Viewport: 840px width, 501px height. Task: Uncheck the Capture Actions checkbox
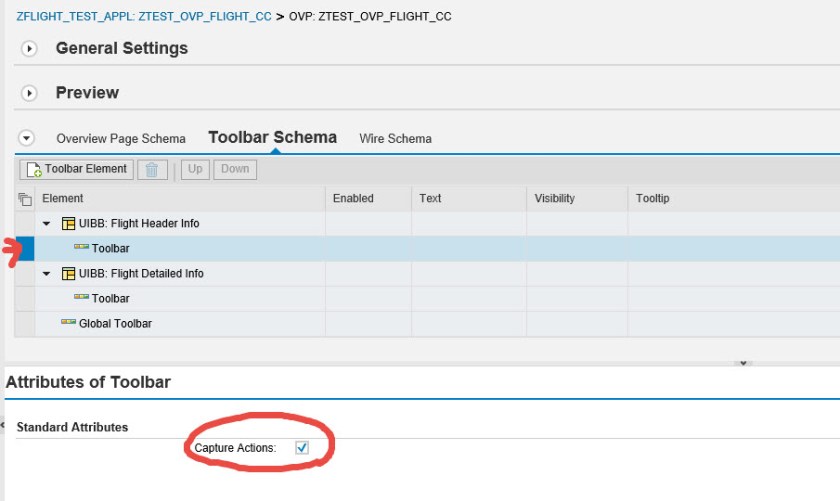[302, 448]
